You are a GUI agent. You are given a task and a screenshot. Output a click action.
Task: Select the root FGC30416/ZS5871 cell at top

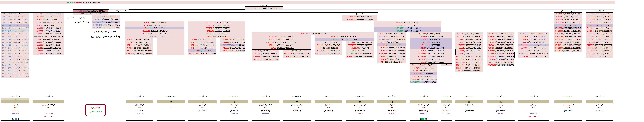(x=83, y=3)
